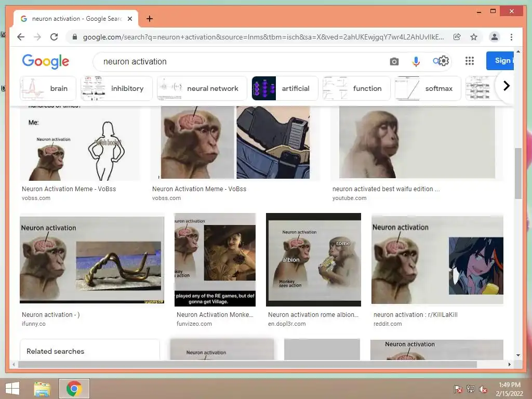View site security lock info
This screenshot has height=399, width=532.
tap(75, 37)
